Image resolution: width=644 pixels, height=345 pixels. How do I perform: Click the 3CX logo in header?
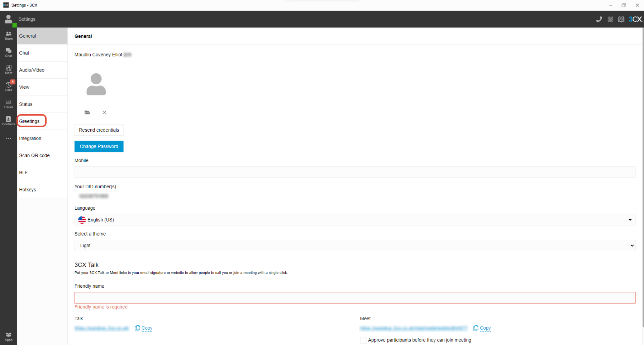click(635, 19)
